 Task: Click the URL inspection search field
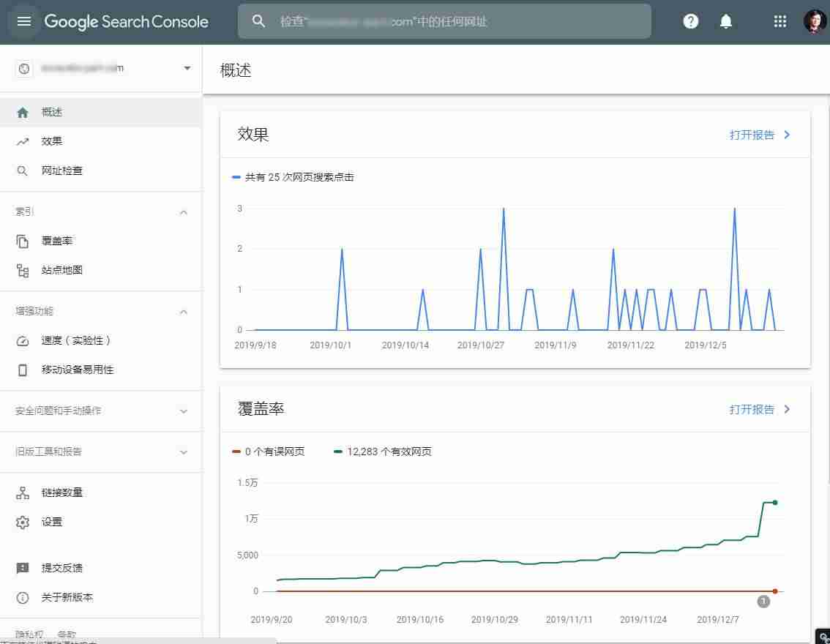coord(445,21)
